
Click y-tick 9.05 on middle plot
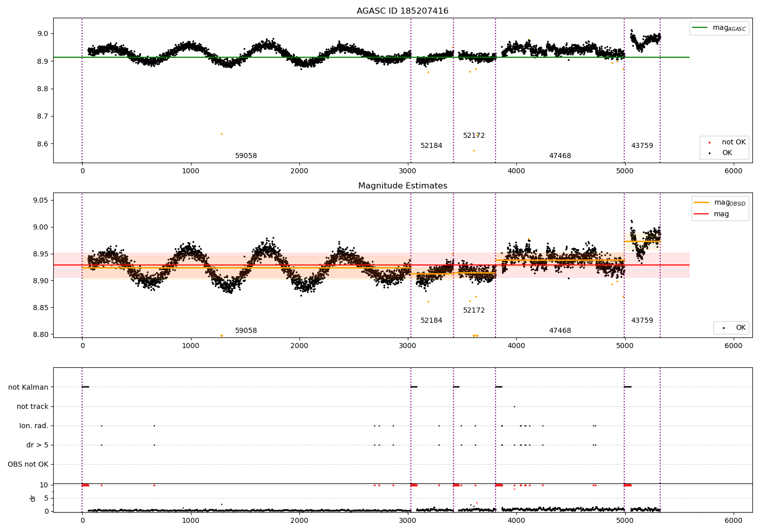pyautogui.click(x=40, y=201)
